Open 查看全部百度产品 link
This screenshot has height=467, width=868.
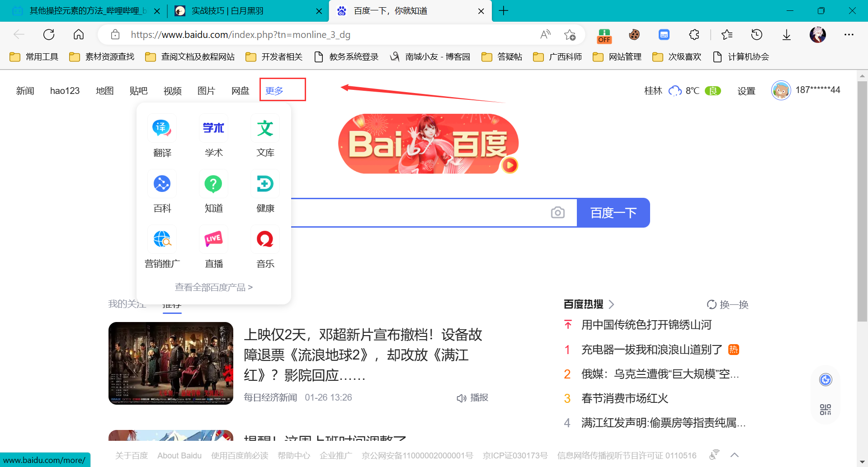pos(214,287)
